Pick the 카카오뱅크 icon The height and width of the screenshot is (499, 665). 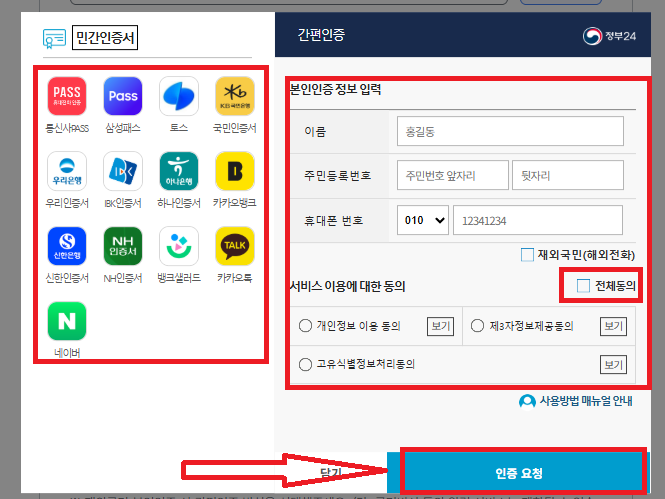pos(235,171)
